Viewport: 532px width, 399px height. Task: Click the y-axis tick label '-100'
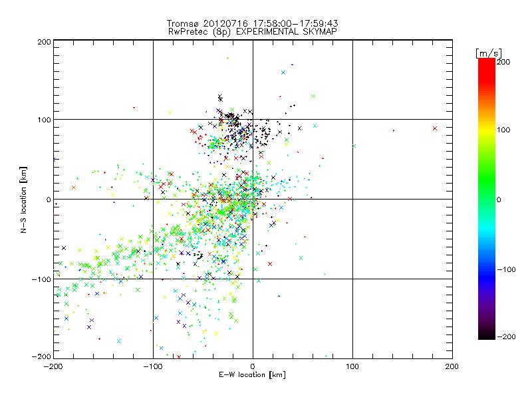coord(41,279)
